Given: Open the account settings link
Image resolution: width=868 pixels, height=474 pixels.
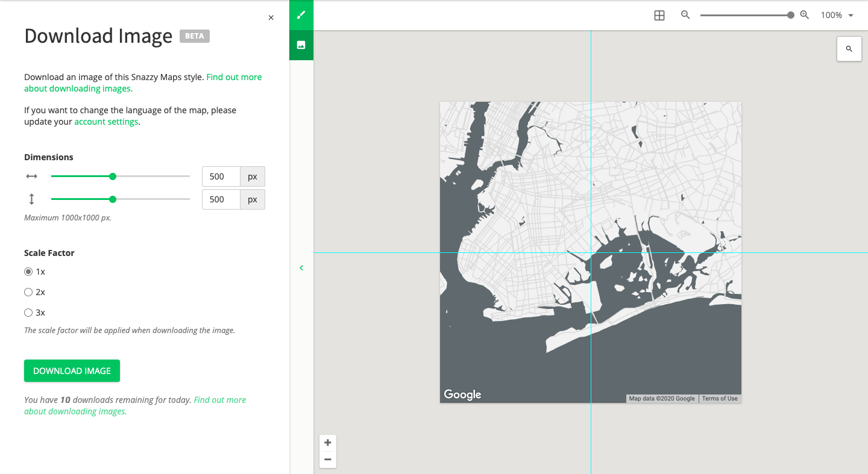Looking at the screenshot, I should coord(106,121).
